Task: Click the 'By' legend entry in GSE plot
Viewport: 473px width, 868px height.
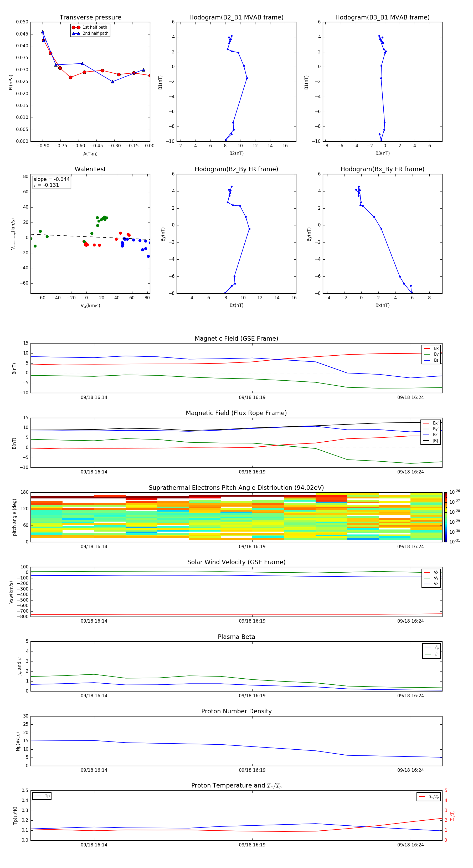Action: [431, 354]
